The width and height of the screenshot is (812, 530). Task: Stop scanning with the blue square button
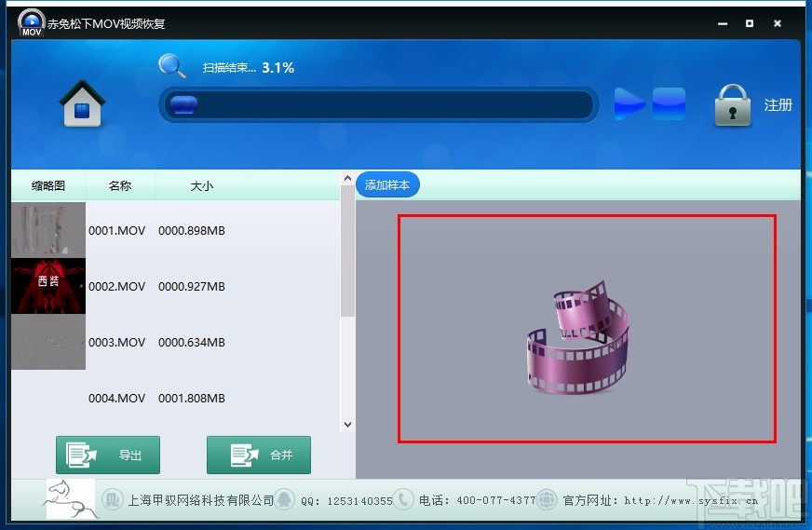click(x=669, y=103)
